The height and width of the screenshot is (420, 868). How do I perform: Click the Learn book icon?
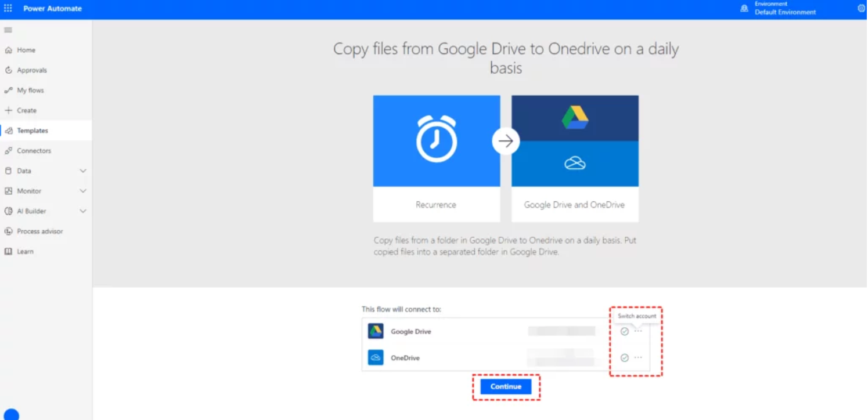pos(8,252)
